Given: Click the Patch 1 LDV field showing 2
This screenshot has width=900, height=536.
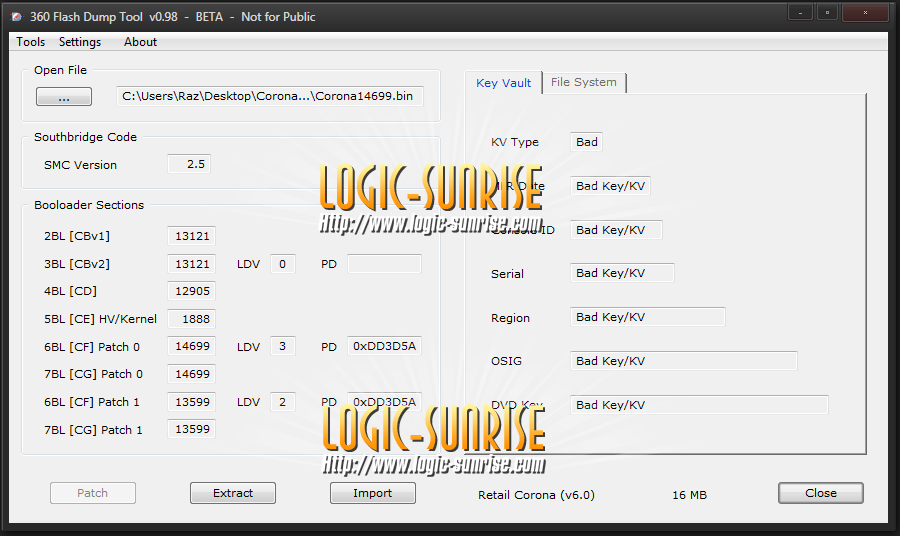Looking at the screenshot, I should coord(282,402).
